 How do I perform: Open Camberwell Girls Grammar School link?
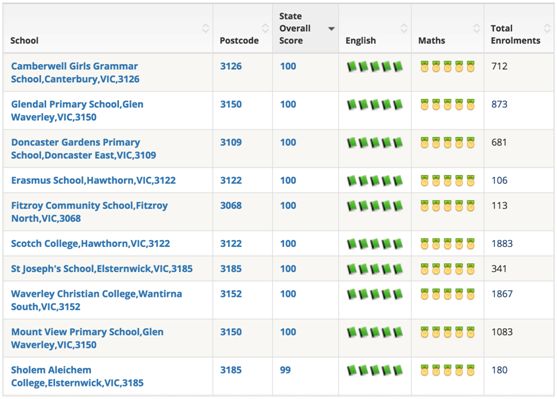pos(75,72)
